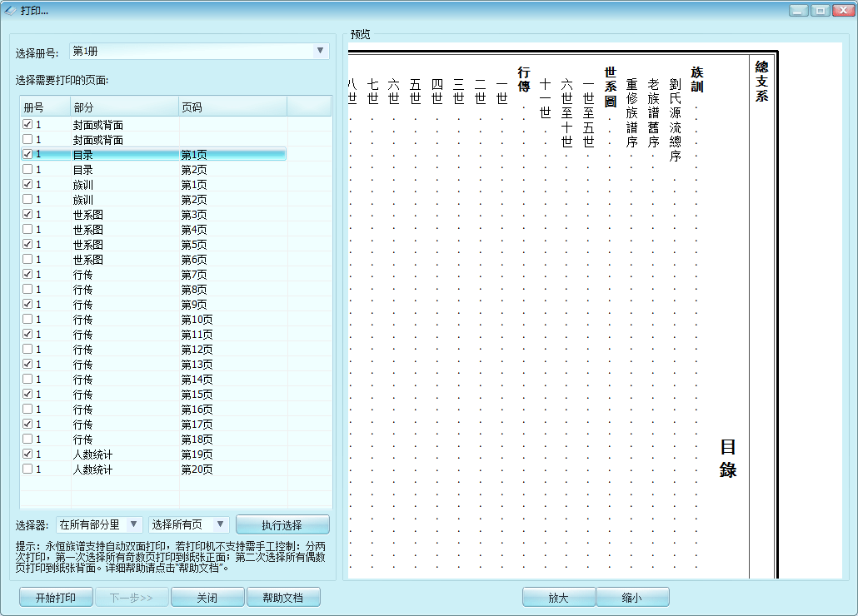Click the 放大 zoom in button
858x616 pixels.
point(559,598)
